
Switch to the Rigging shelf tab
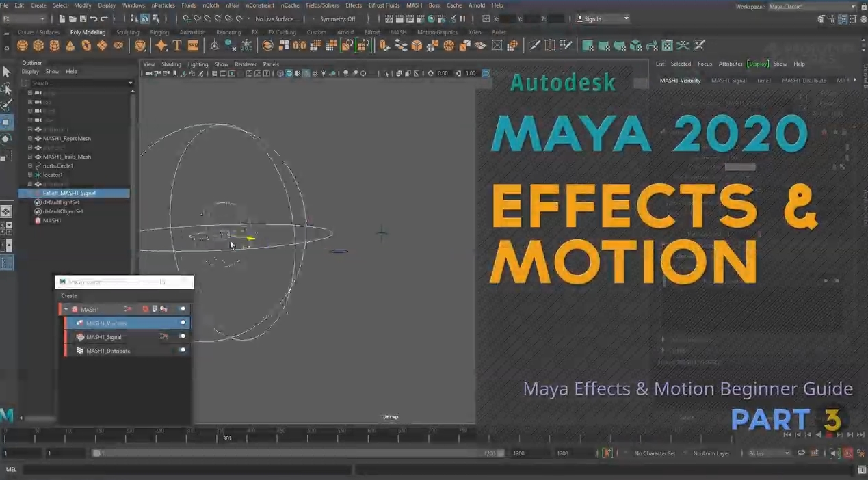pyautogui.click(x=159, y=32)
